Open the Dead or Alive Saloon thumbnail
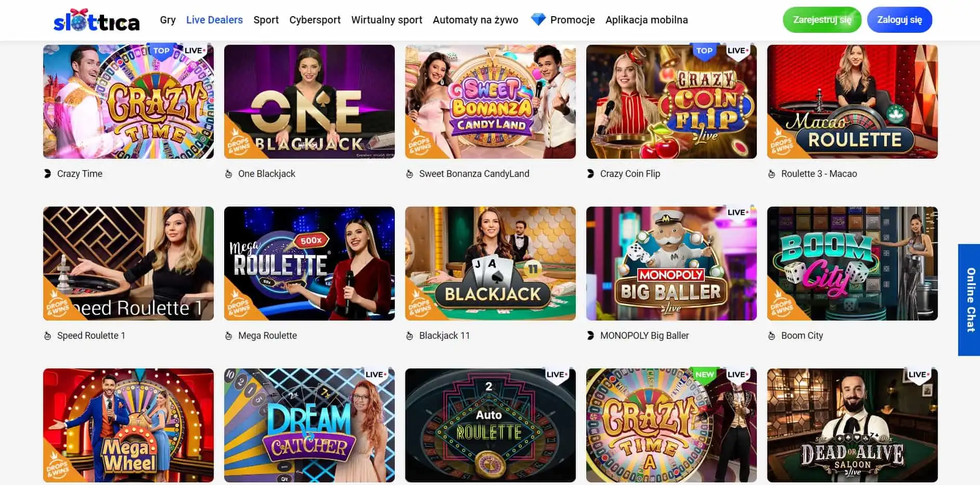Viewport: 980px width, 485px height. 853,425
